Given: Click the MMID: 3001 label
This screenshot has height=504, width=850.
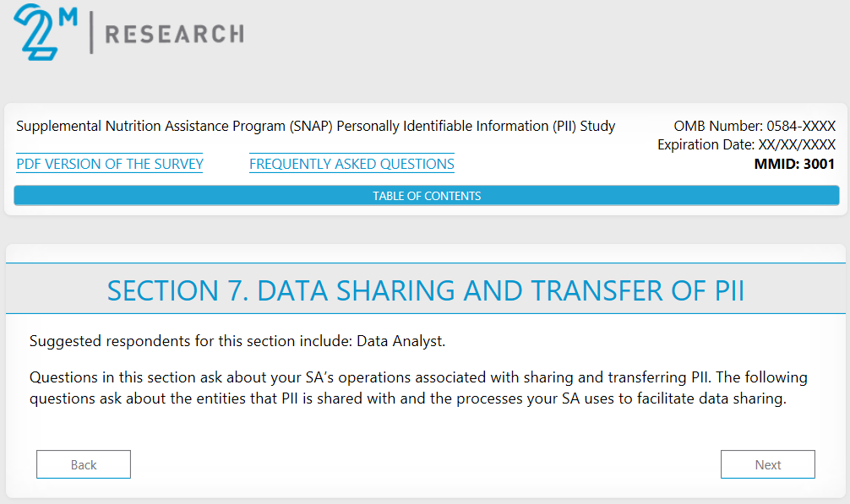Looking at the screenshot, I should click(793, 164).
